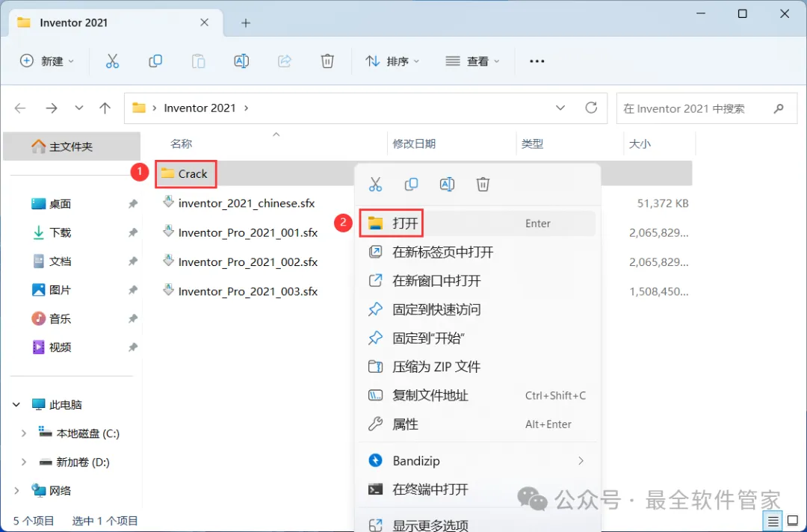Click the Delete trash icon in the toolbar

(327, 61)
